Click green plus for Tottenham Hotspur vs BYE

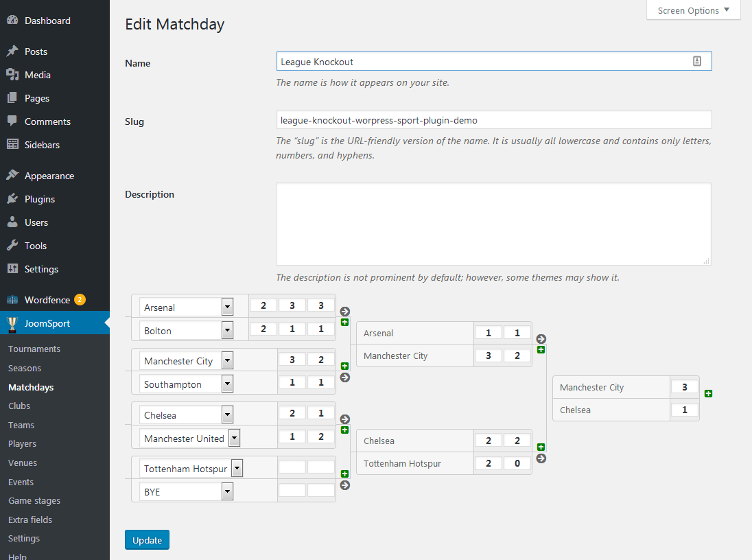point(344,474)
